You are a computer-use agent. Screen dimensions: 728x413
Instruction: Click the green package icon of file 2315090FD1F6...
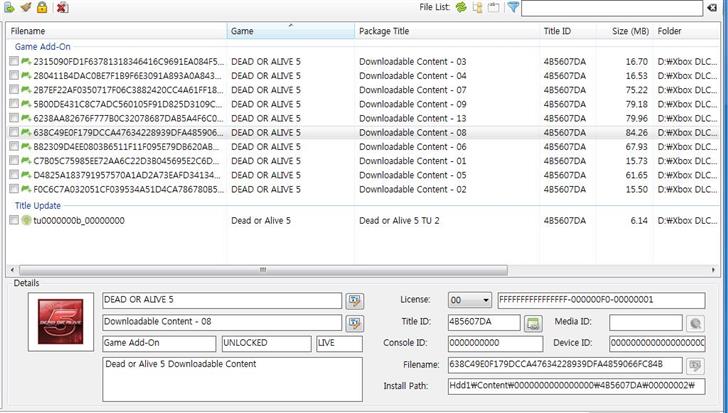(x=26, y=61)
